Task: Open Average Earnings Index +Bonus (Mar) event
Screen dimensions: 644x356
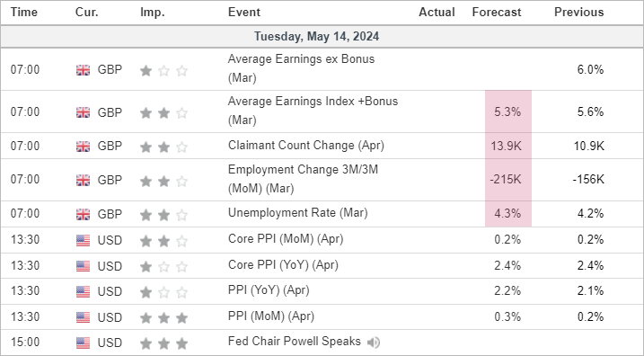Action: (x=313, y=111)
